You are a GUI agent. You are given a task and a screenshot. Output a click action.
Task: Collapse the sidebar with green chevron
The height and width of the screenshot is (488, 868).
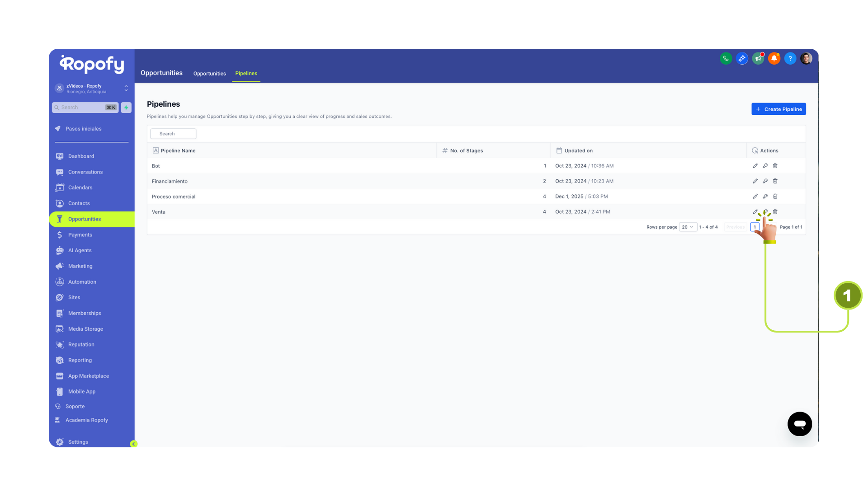pos(133,444)
